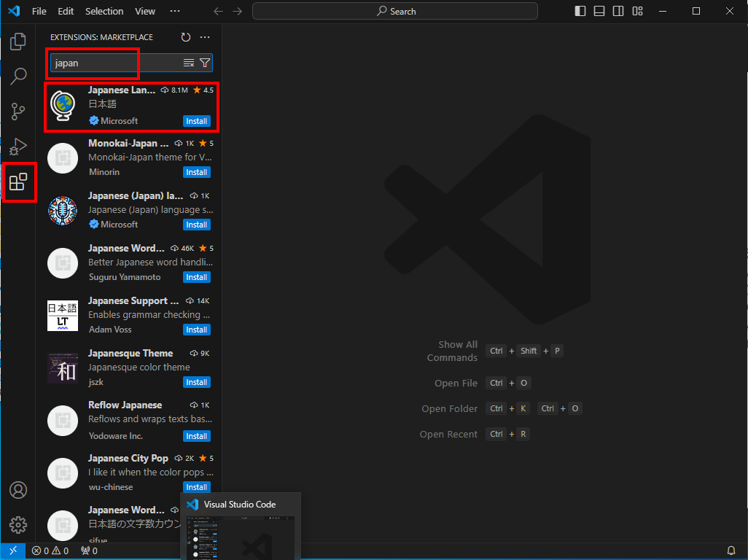Image resolution: width=748 pixels, height=560 pixels.
Task: Open the Source Control view
Action: click(x=18, y=112)
